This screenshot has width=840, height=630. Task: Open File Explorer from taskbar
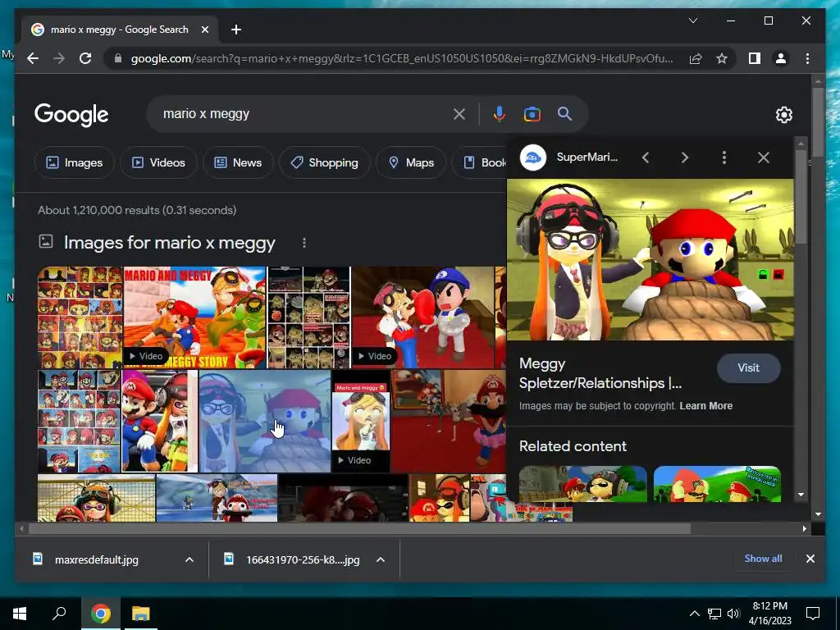(141, 614)
